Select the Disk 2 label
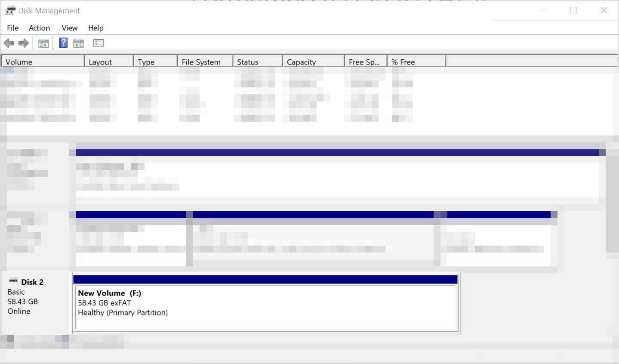619x364 pixels. coord(32,282)
